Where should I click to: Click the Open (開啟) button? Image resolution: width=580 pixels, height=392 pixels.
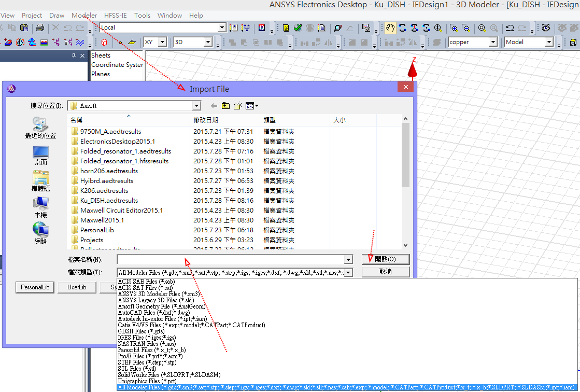(386, 259)
